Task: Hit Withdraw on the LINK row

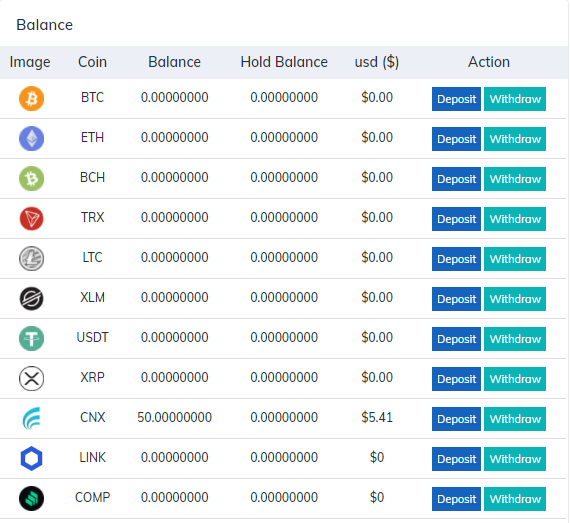Action: (x=515, y=459)
